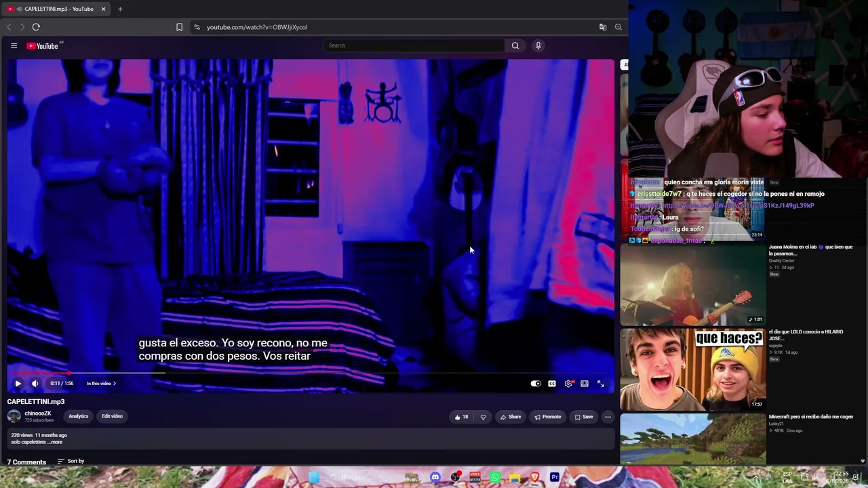Click the search magnifier button
Screen dimensions: 868x488
(x=515, y=45)
